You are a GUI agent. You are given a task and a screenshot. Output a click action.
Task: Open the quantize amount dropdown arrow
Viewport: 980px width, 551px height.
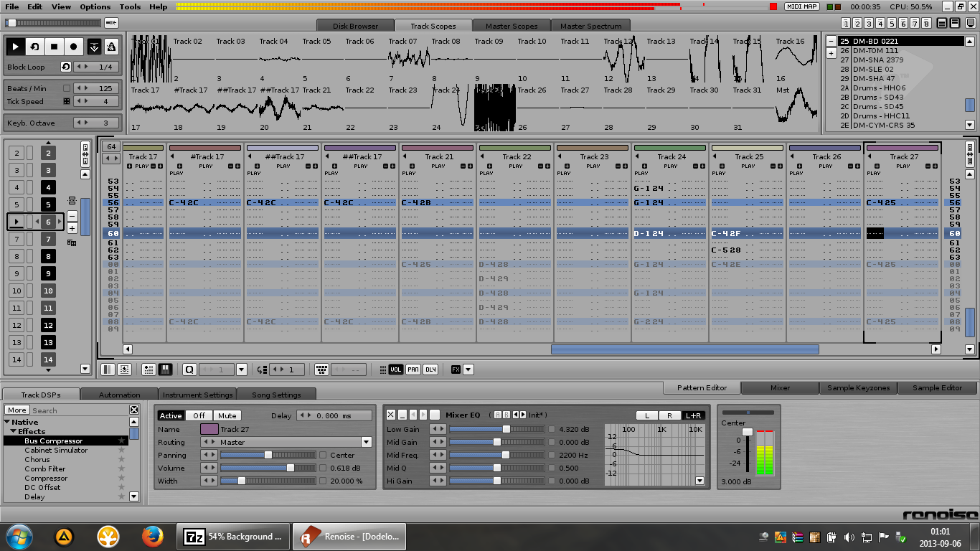tap(242, 369)
